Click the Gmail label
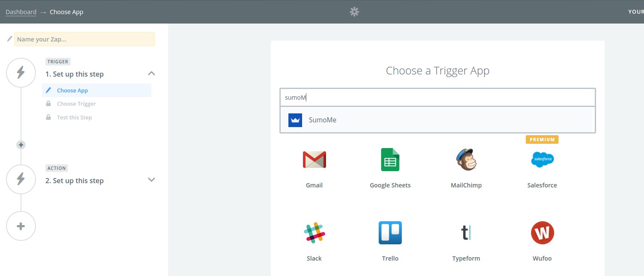Viewport: 644px width, 276px height. 314,185
